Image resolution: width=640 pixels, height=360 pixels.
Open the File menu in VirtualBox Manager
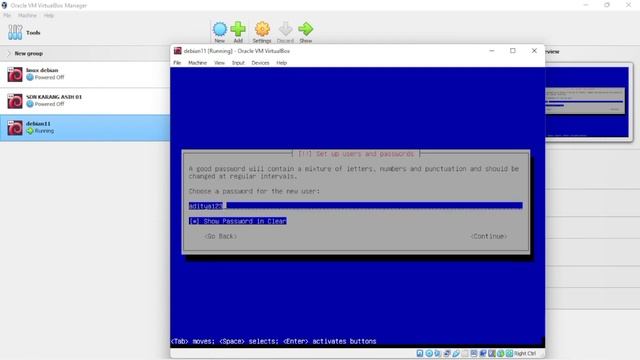pyautogui.click(x=7, y=16)
